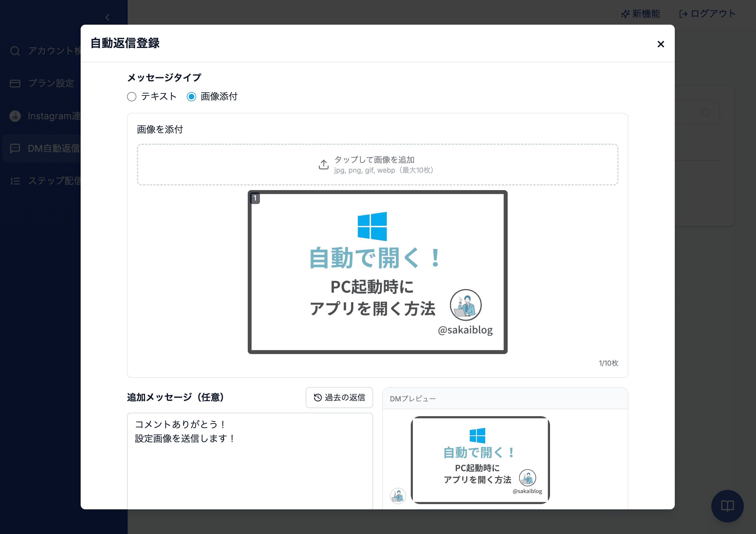
Task: Click the sparkle icon beside 新機能
Action: click(625, 14)
